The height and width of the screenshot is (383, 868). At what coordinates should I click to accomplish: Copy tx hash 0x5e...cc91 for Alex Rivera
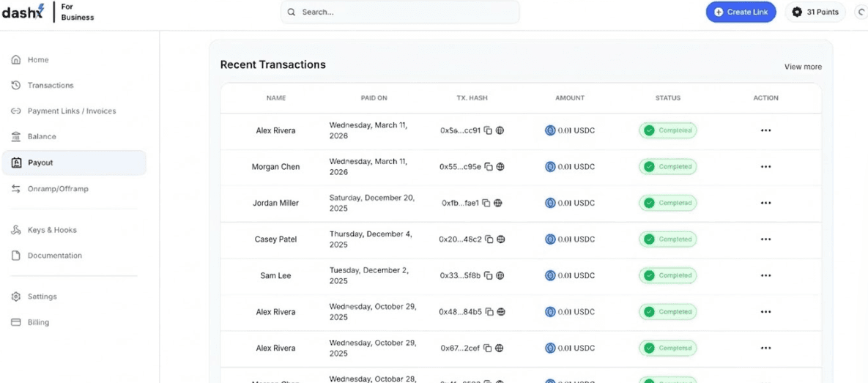pyautogui.click(x=488, y=130)
